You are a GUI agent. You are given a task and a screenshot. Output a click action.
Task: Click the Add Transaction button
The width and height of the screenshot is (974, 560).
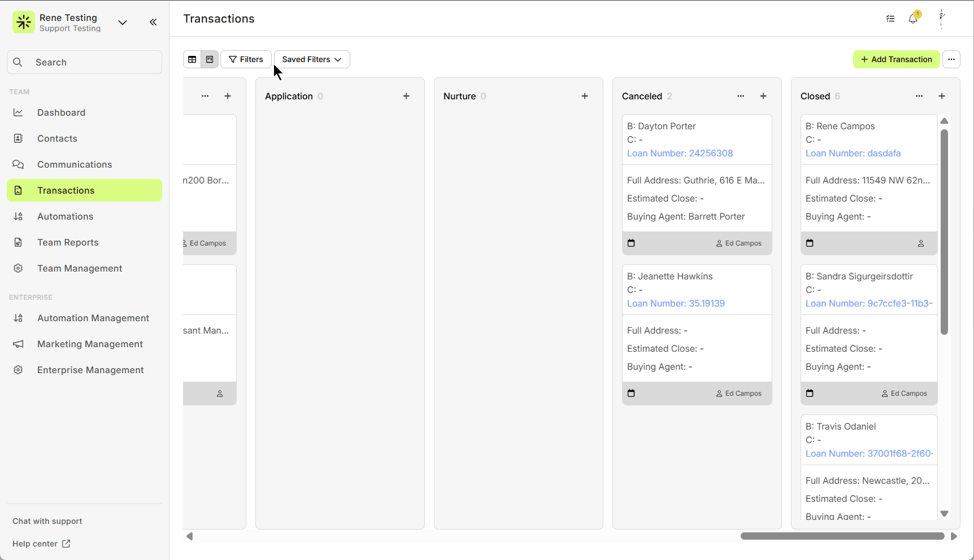896,59
